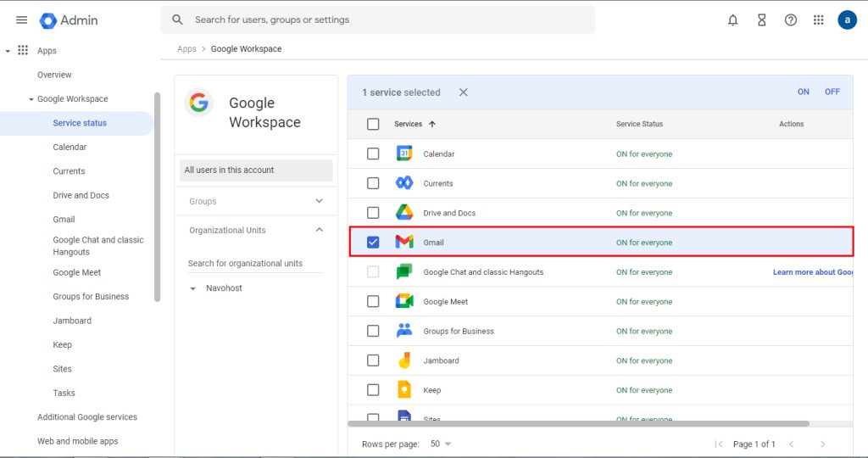
Task: Open Overview in the sidebar
Action: (x=54, y=75)
